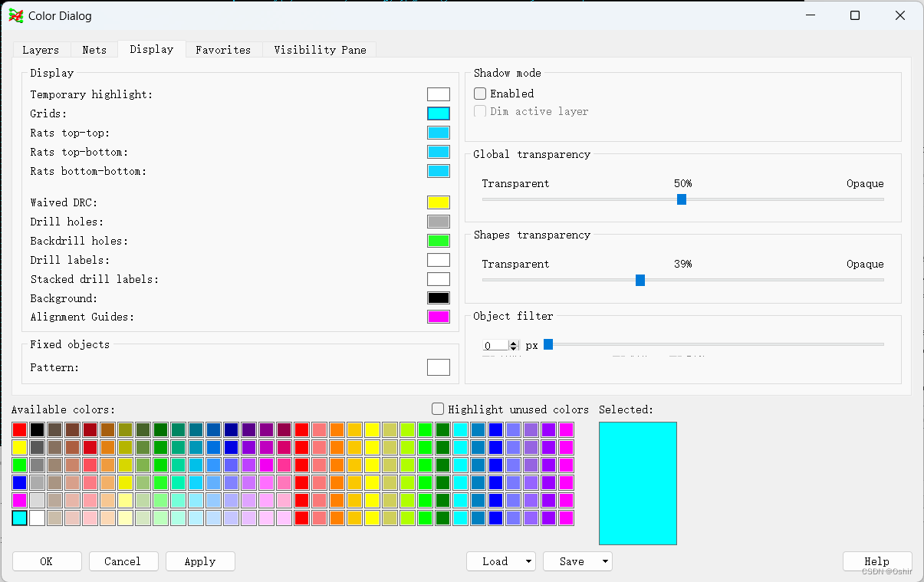Pick the Temporary highlight color swatch
The height and width of the screenshot is (582, 924).
438,94
